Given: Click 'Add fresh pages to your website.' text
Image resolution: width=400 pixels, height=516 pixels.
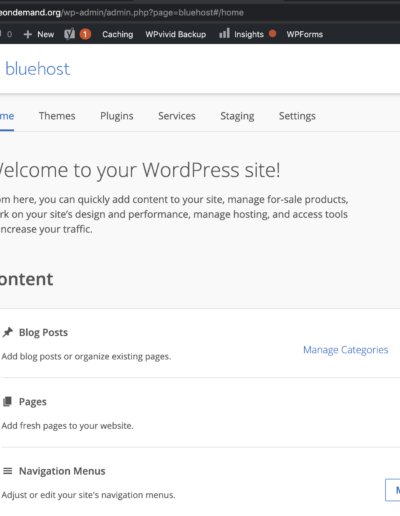Looking at the screenshot, I should coord(67,426).
